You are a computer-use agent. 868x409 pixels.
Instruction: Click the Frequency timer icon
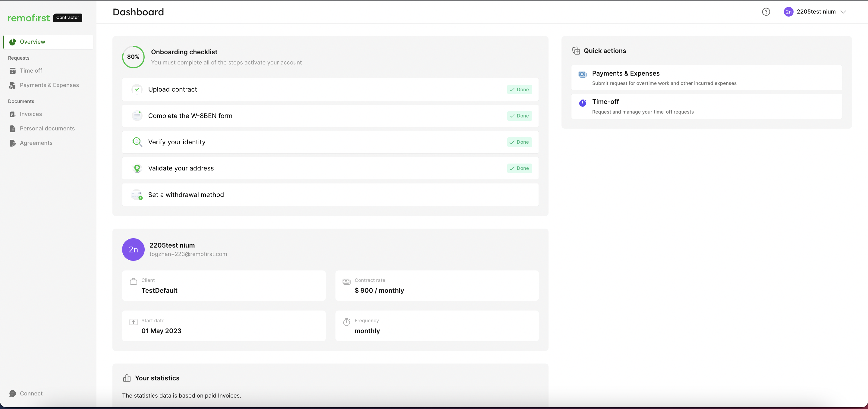click(x=346, y=322)
